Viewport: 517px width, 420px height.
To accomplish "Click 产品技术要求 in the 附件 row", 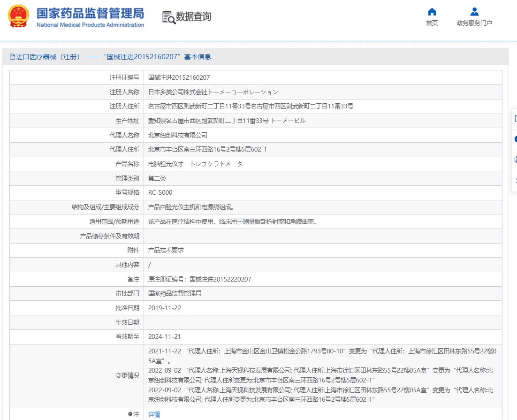I will 166,251.
